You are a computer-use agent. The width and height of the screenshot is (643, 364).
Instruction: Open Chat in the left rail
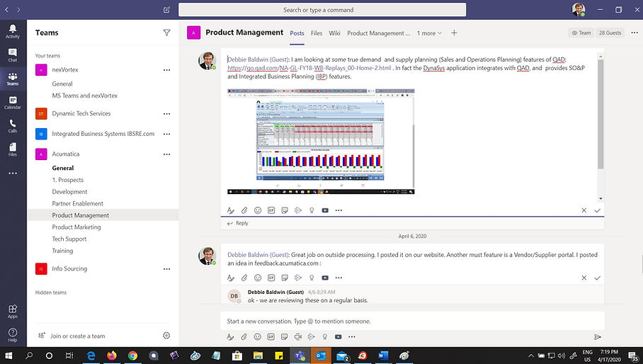click(13, 55)
